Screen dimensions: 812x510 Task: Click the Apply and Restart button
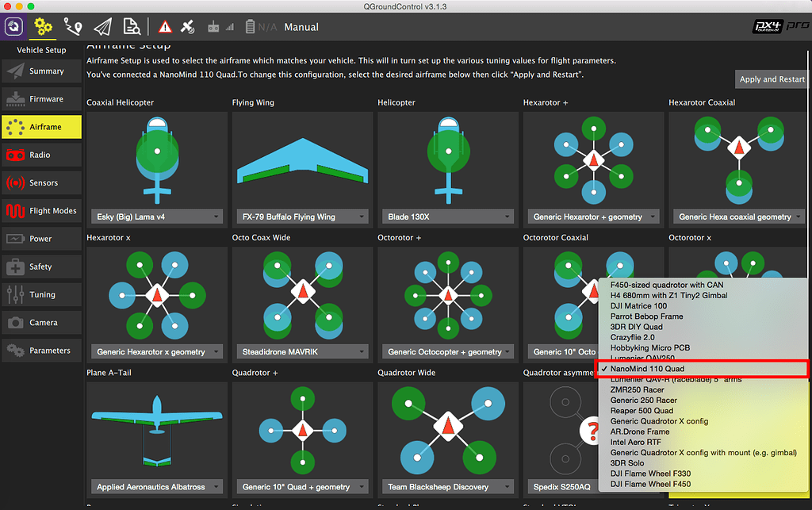[771, 79]
